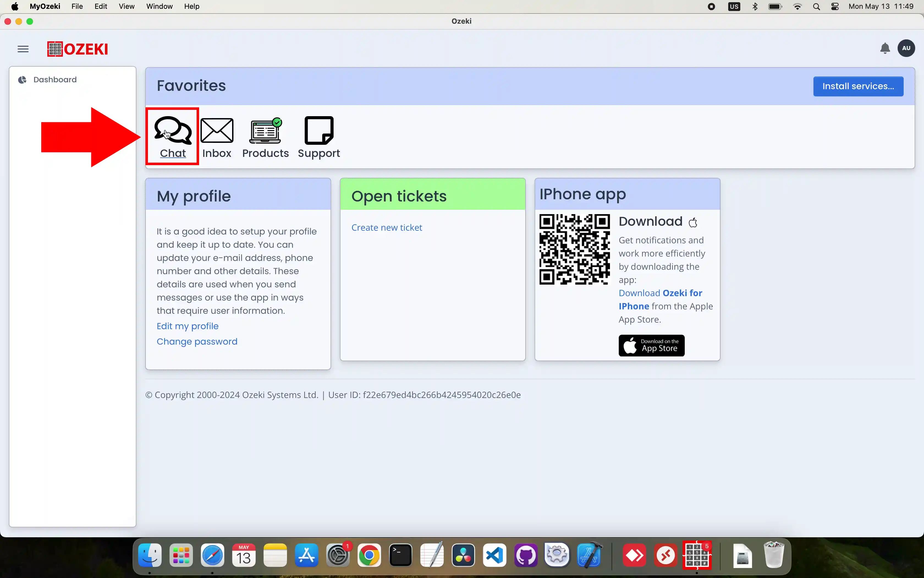Open the Edit menu
The height and width of the screenshot is (578, 924).
click(101, 7)
